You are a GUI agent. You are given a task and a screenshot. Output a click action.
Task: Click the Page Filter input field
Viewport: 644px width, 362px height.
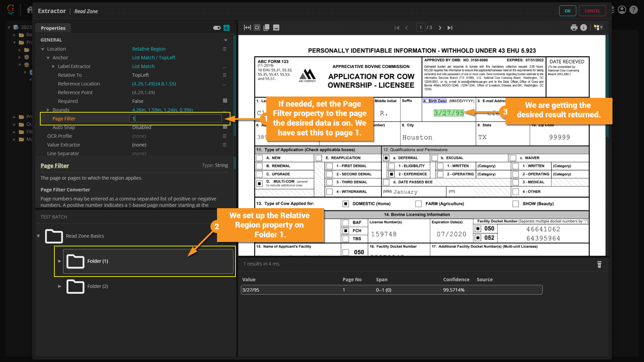point(175,118)
